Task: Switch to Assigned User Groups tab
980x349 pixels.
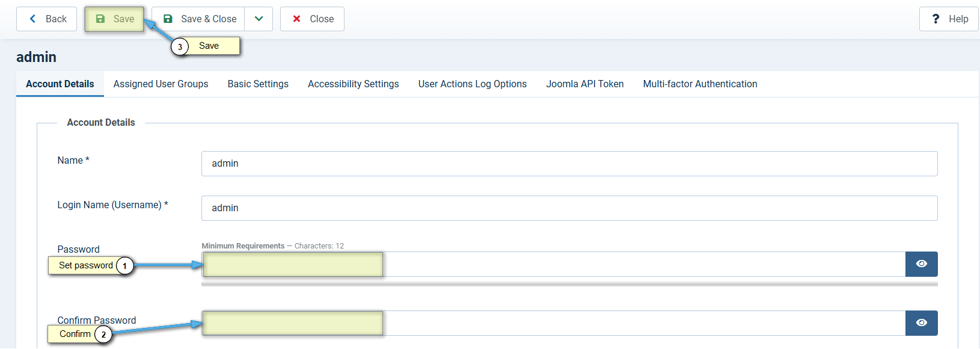Action: (161, 84)
